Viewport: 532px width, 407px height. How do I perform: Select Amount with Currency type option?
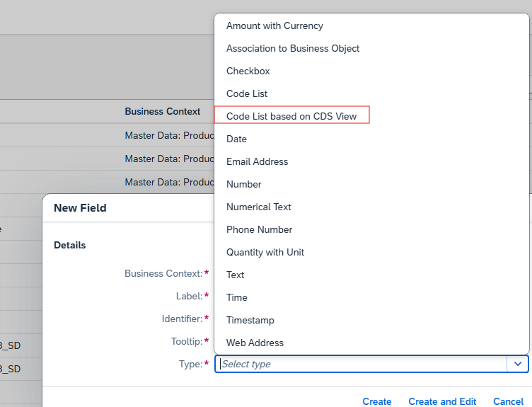point(274,26)
